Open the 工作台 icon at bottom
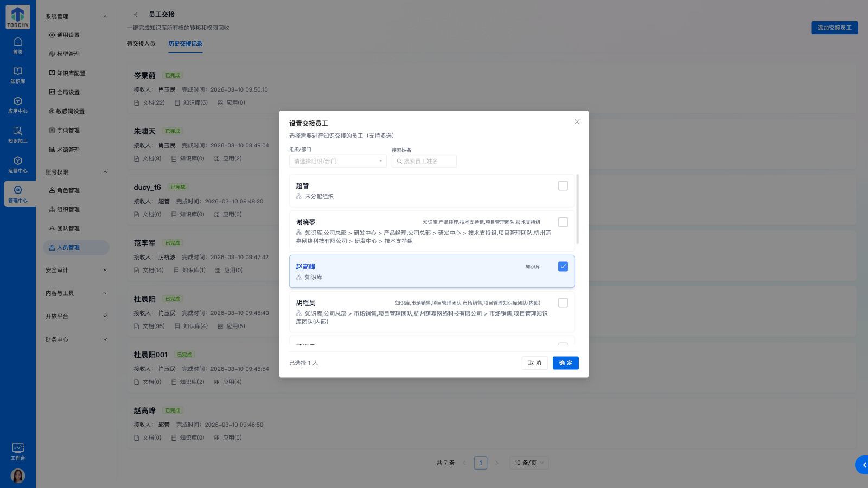Image resolution: width=868 pixels, height=488 pixels. pyautogui.click(x=18, y=452)
